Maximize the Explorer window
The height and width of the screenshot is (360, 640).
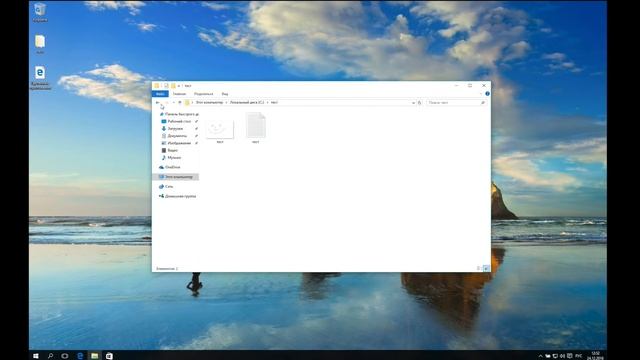pos(470,86)
